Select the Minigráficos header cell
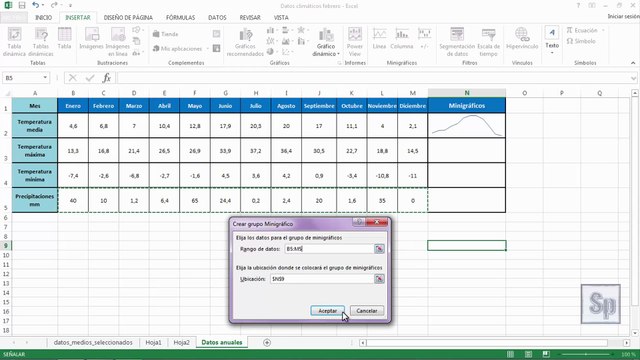The width and height of the screenshot is (640, 360). (x=467, y=106)
